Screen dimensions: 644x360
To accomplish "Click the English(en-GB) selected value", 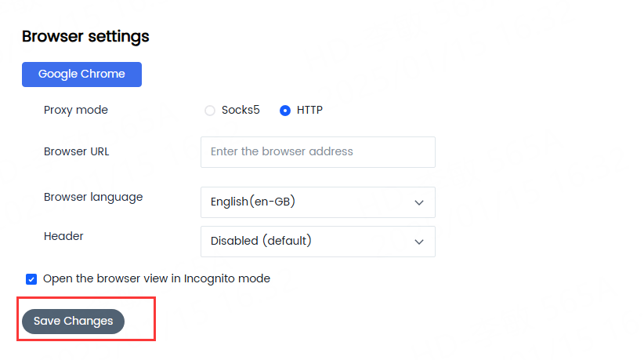I will [252, 202].
